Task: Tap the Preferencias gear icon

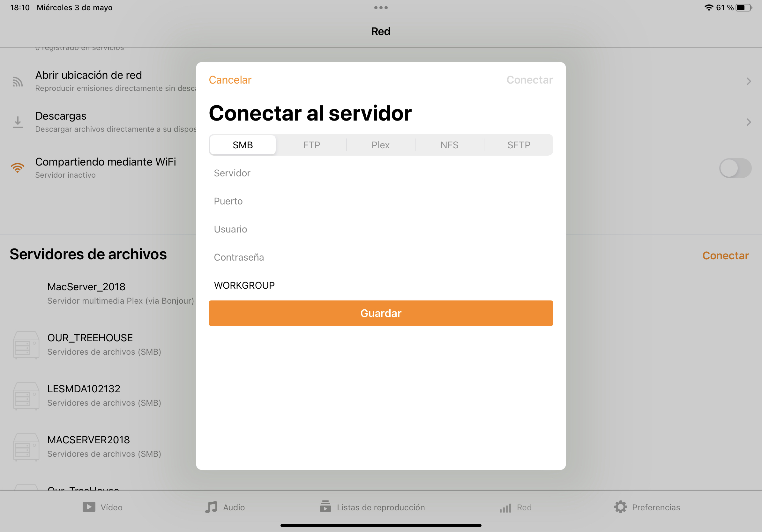Action: [x=620, y=507]
